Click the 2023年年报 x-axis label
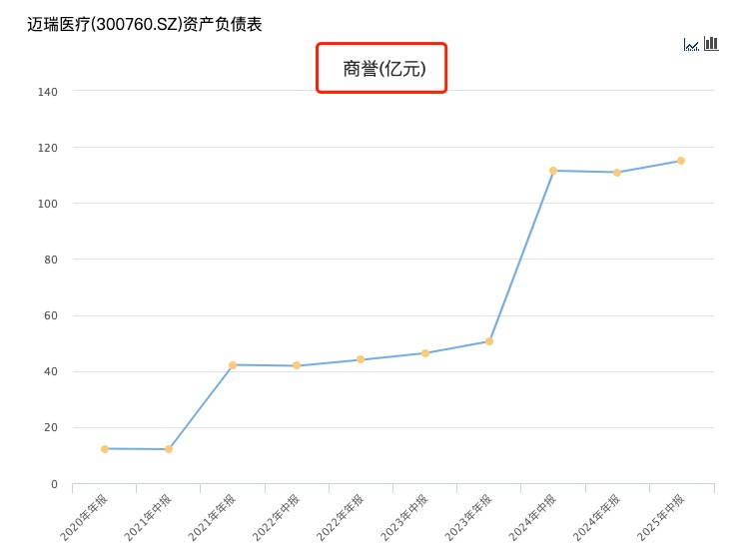The width and height of the screenshot is (756, 553). (468, 517)
